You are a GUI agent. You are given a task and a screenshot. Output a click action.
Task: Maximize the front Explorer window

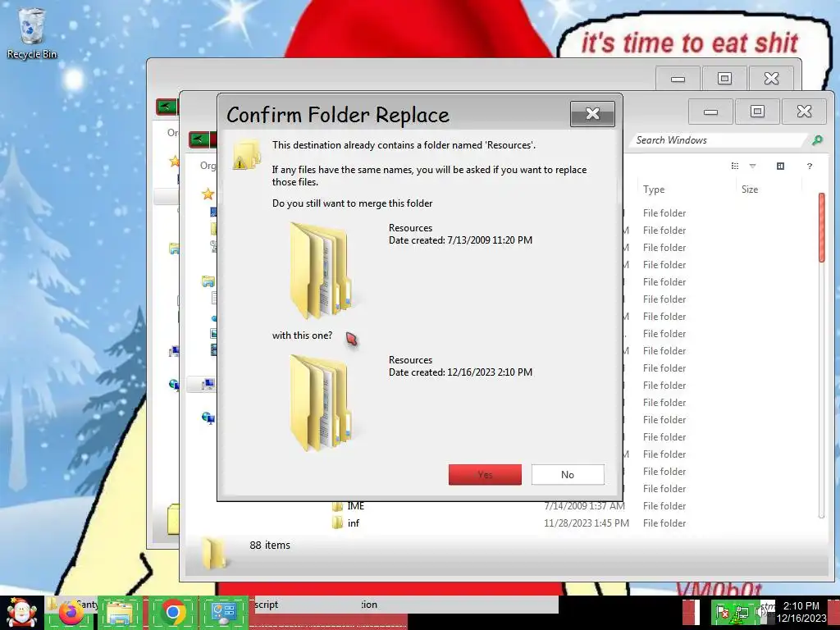757,112
